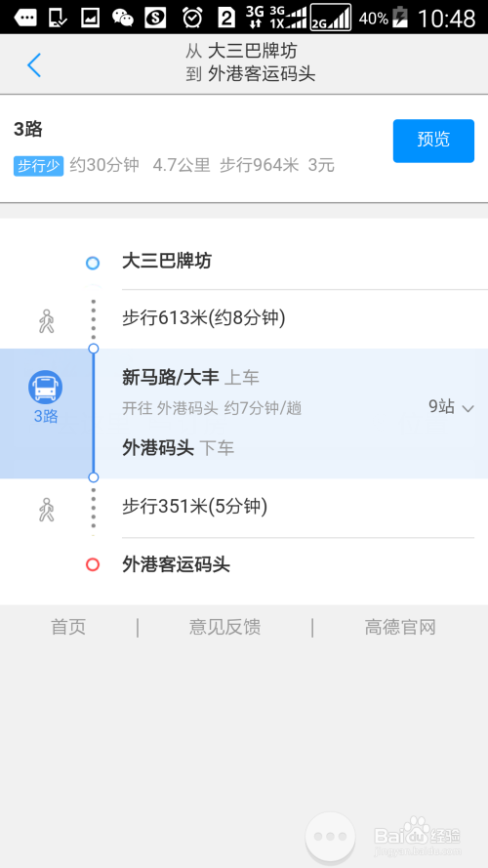Tap the blue start point circle

pyautogui.click(x=93, y=263)
